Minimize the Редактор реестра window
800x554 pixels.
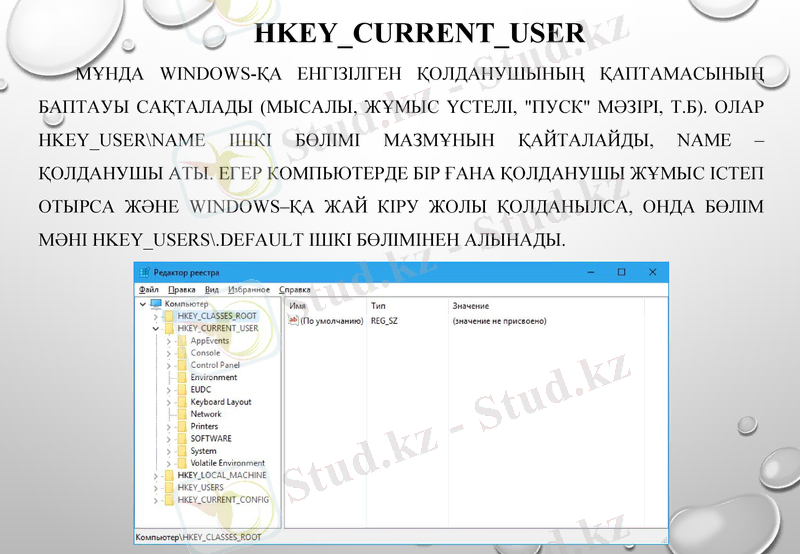(x=591, y=272)
